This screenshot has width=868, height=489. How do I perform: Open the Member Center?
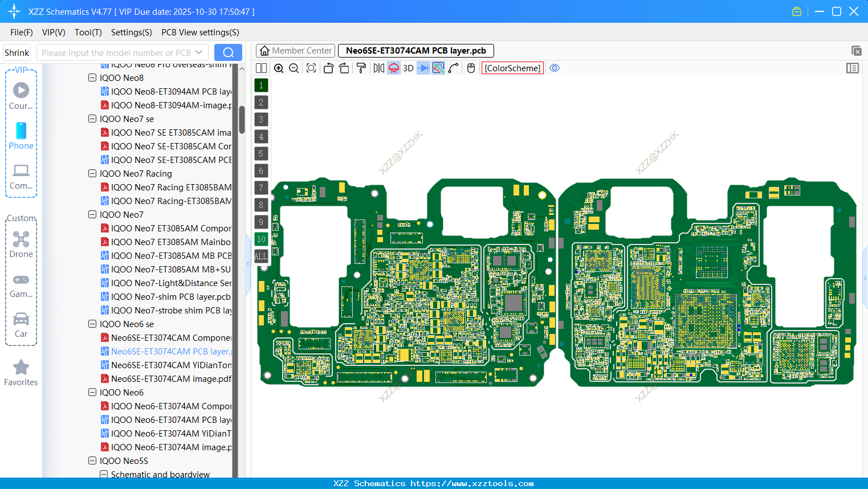point(295,50)
